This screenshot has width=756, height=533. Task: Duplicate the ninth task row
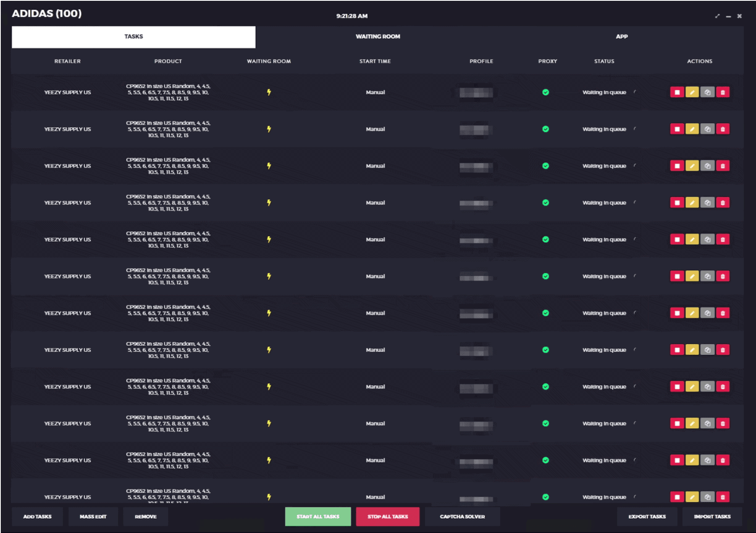(x=707, y=386)
